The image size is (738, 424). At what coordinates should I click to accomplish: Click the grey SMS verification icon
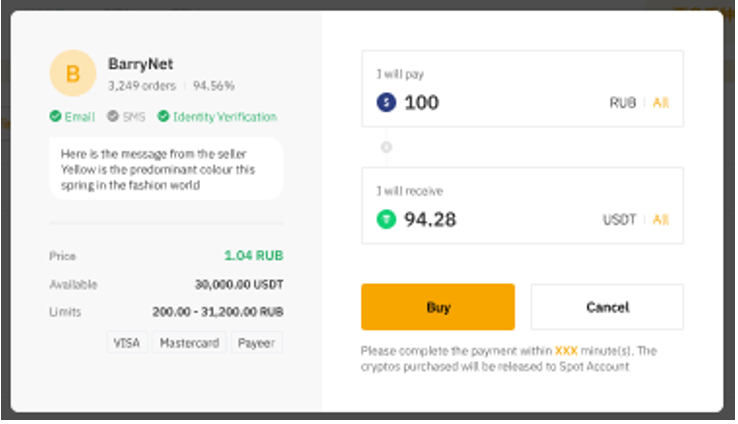click(113, 117)
